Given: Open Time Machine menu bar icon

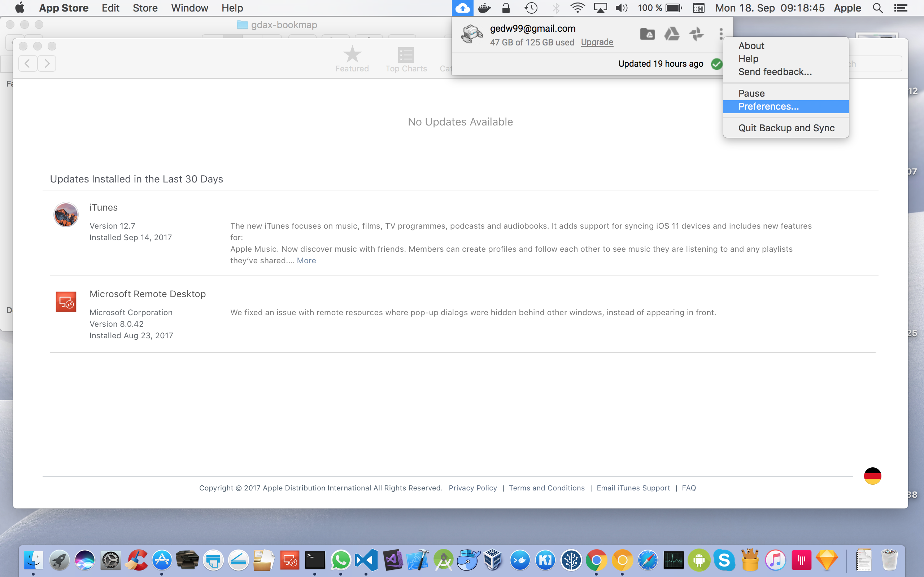Looking at the screenshot, I should coord(531,8).
